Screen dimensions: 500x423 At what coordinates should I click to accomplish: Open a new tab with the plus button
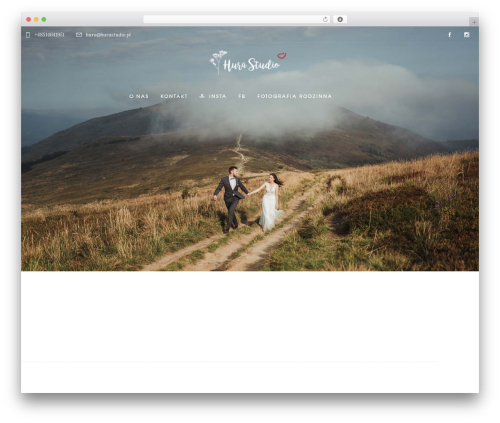[x=474, y=22]
